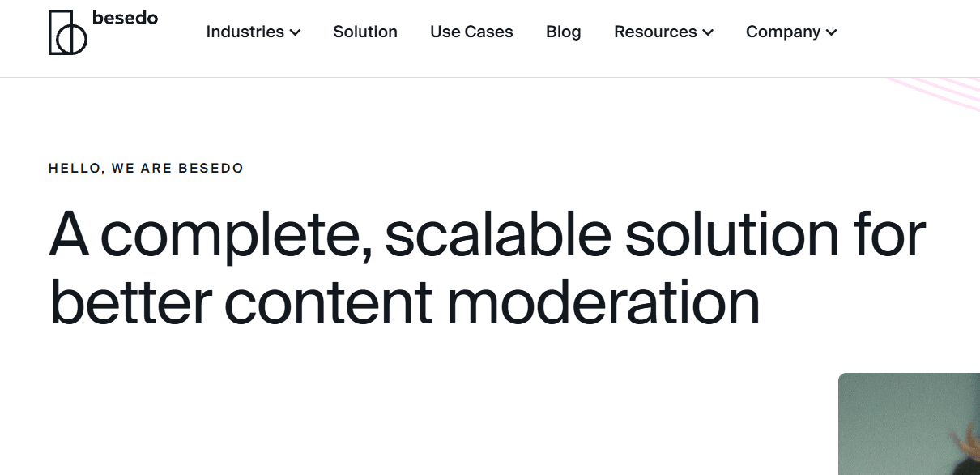The image size is (980, 475).
Task: Click the headline line "A complete, scalable solution for"
Action: coord(488,234)
